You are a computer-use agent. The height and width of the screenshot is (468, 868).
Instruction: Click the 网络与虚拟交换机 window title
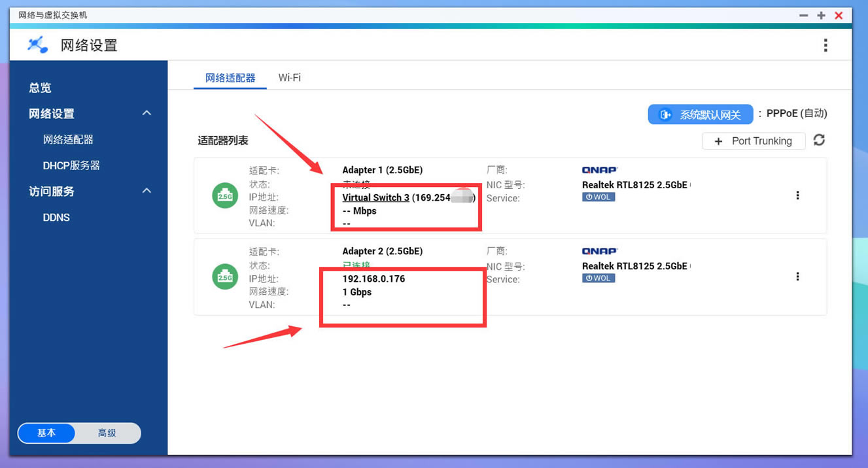[x=52, y=15]
